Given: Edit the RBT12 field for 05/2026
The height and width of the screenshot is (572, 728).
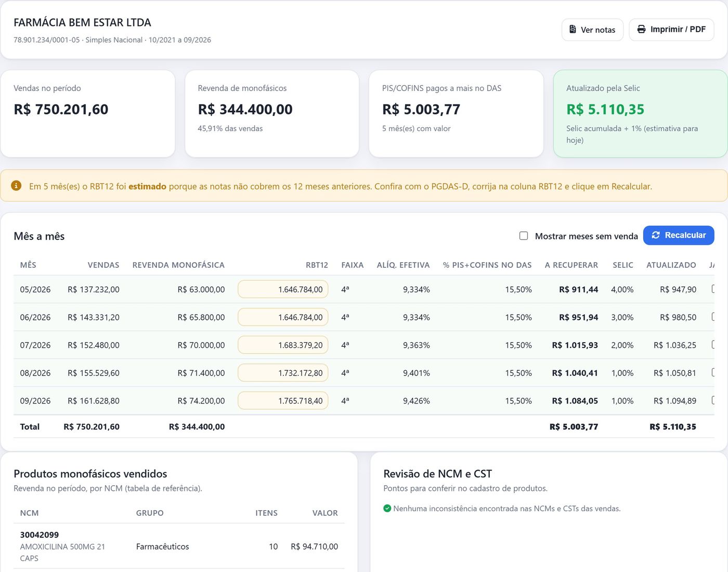Looking at the screenshot, I should 283,289.
